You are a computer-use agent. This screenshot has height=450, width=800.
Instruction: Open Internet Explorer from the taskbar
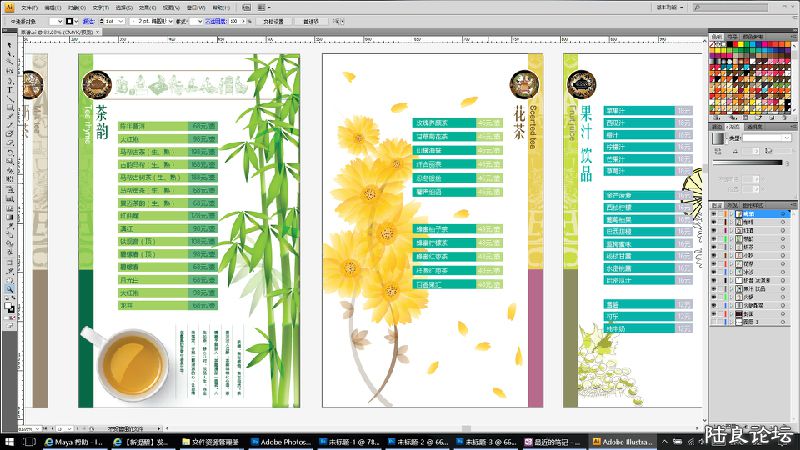49,440
